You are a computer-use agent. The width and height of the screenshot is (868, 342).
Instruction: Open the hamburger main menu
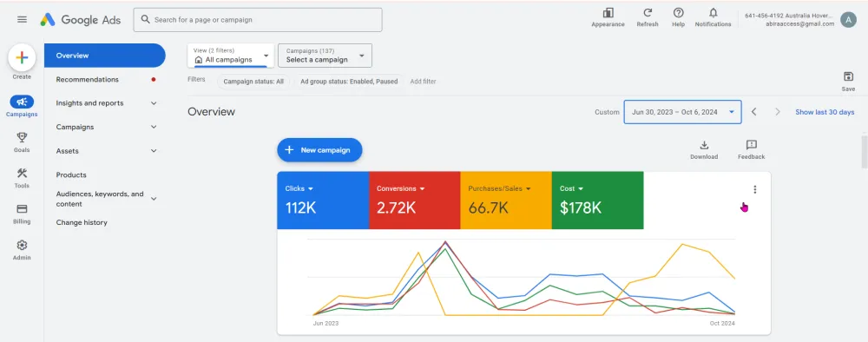(x=23, y=19)
